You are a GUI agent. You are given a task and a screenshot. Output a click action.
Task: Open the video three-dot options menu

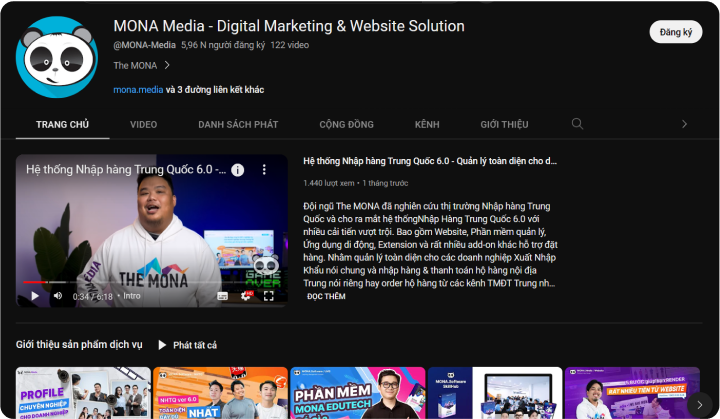point(264,170)
